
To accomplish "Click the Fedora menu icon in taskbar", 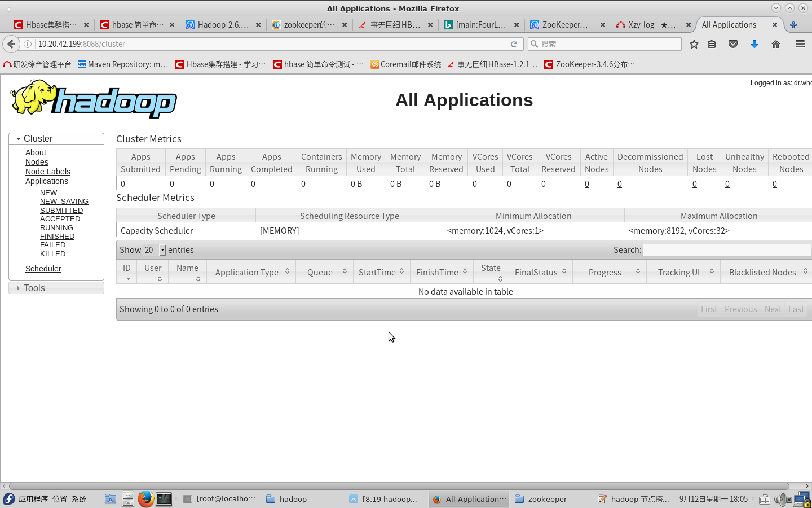I will point(9,499).
